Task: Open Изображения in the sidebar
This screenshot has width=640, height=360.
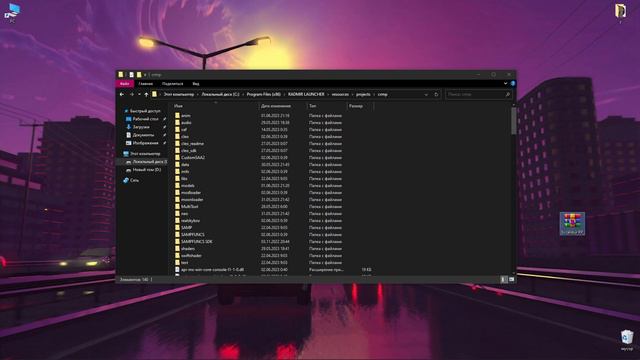Action: 145,143
